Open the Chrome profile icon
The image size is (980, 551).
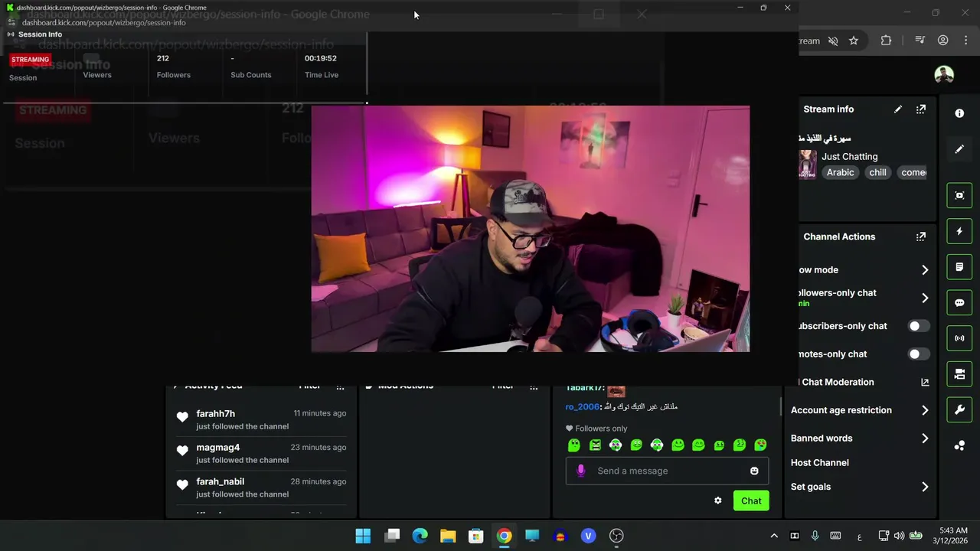point(943,41)
